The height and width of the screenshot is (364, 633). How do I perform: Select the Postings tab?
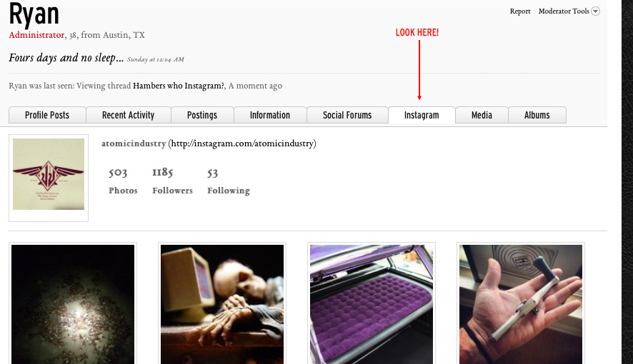[202, 115]
